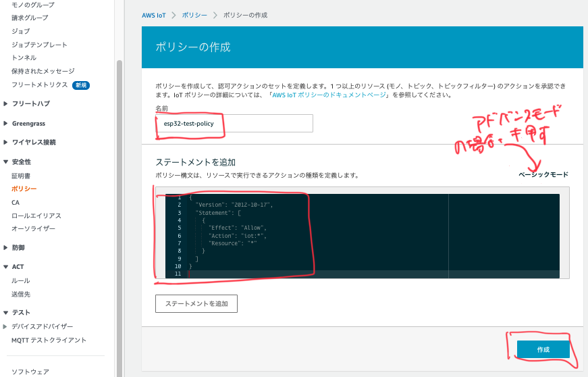Expand the ワイヤレス接続 section
588x377 pixels.
click(34, 142)
